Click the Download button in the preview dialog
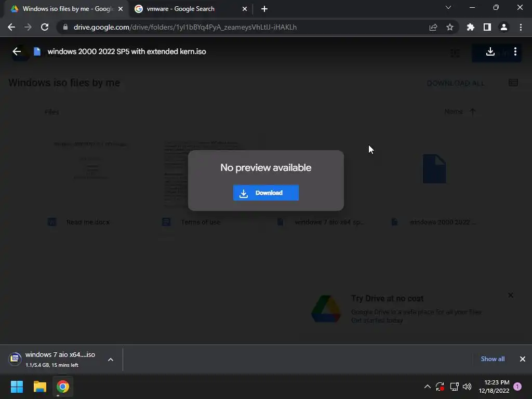Viewport: 532px width, 399px height. click(x=265, y=193)
